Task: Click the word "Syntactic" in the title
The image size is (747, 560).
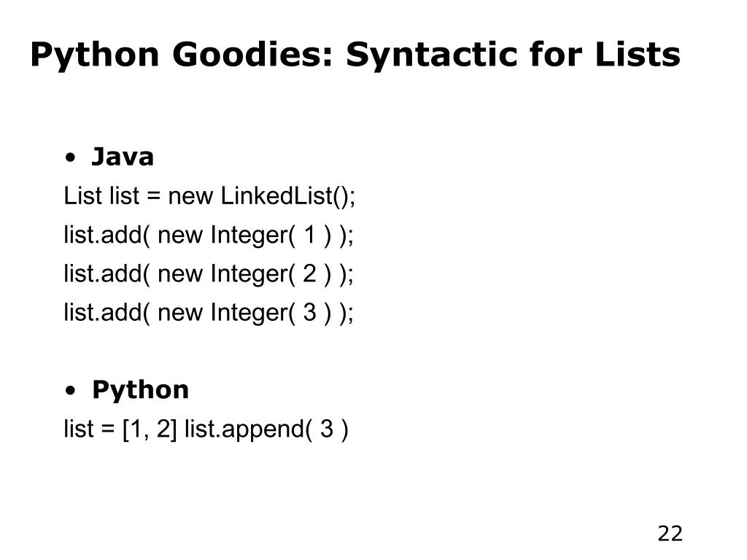Action: [x=432, y=55]
